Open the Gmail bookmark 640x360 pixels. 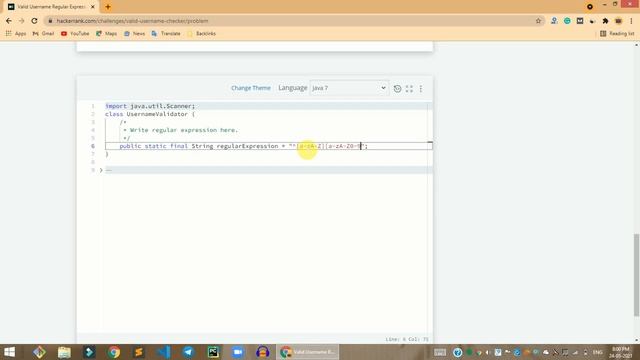coord(43,33)
